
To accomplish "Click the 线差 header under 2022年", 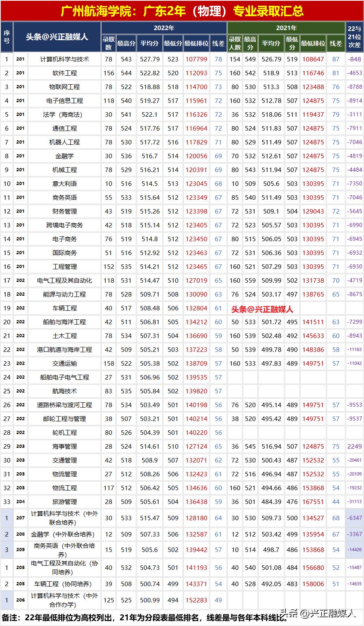I will [218, 42].
